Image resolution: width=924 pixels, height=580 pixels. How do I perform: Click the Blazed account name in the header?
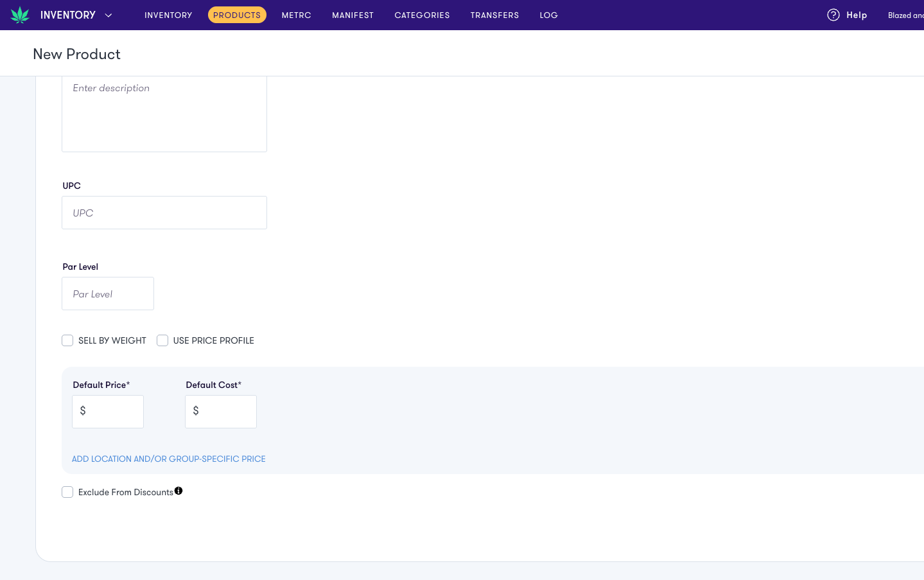pos(905,15)
